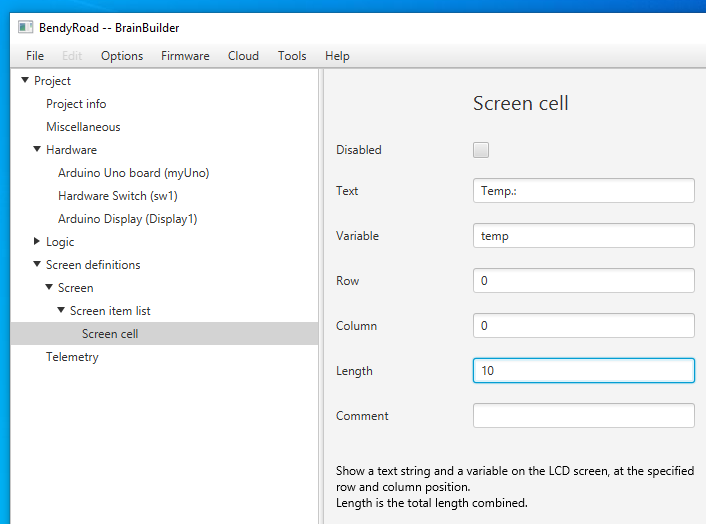The width and height of the screenshot is (706, 524).
Task: Click the help text about LCD screen
Action: (515, 487)
